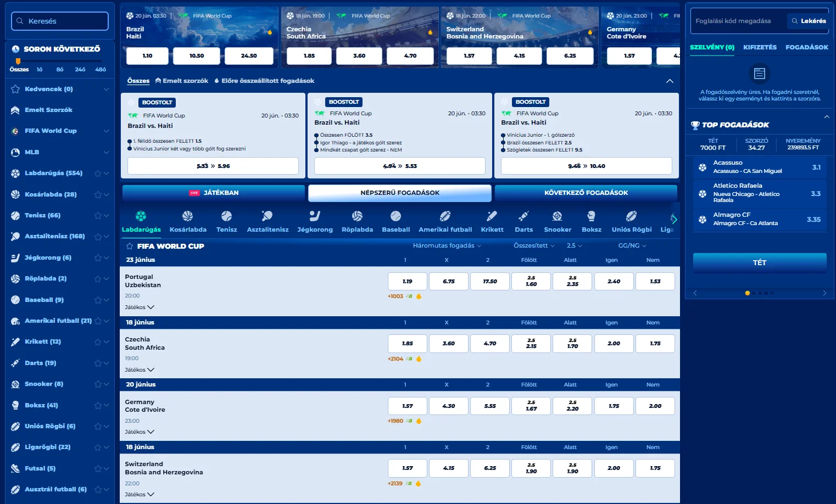Open Krikett from the sports carousel
836x504 pixels.
pyautogui.click(x=492, y=216)
